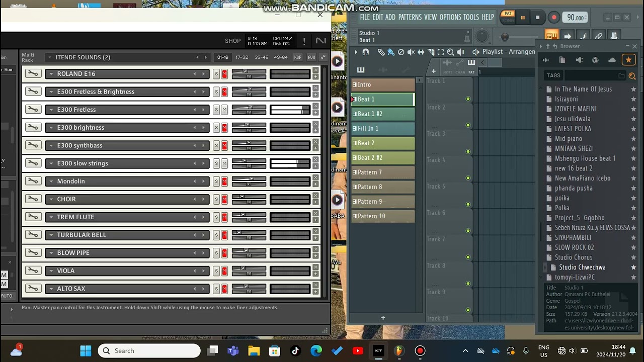Open TikTok from Windows taskbar
This screenshot has height=362, width=644.
[295, 351]
